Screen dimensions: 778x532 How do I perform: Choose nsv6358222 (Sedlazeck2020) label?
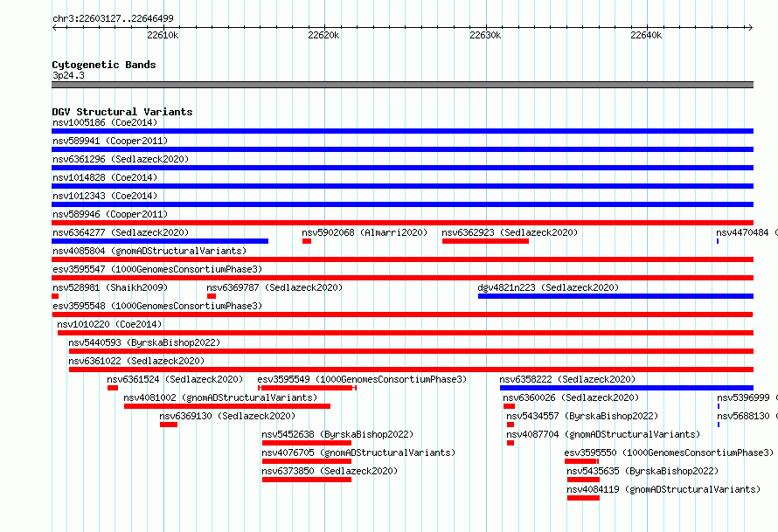coord(567,379)
